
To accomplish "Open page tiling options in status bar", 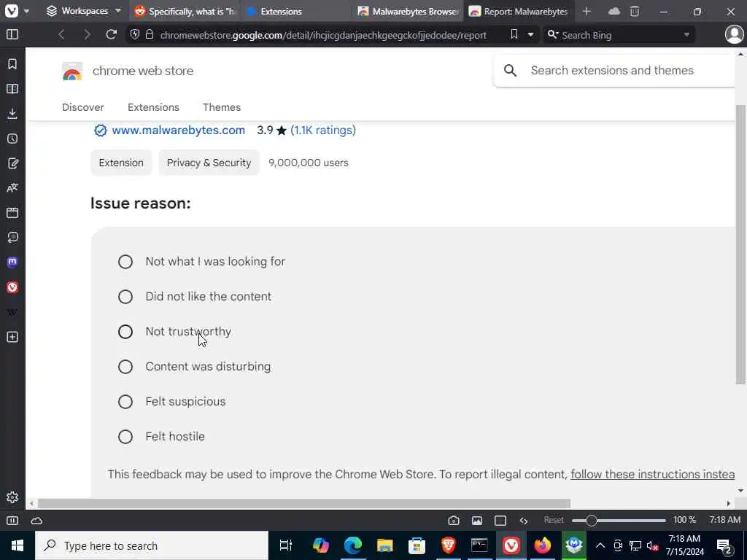I will tap(500, 521).
